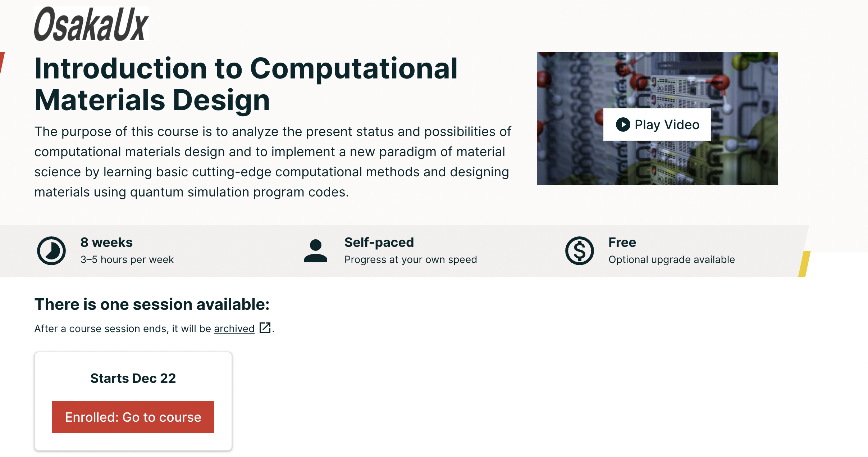Open the archived link
Screen dimensions: 868x457
click(234, 329)
